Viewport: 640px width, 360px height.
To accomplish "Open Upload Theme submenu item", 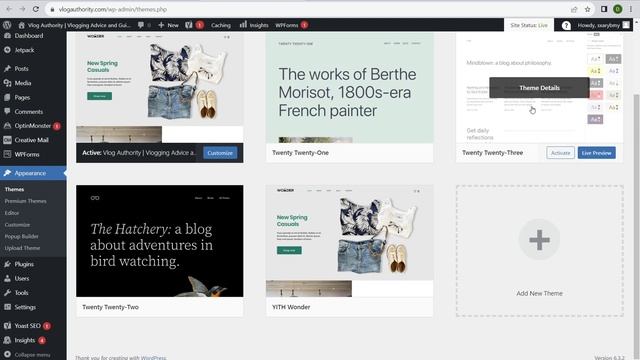I will pos(22,248).
